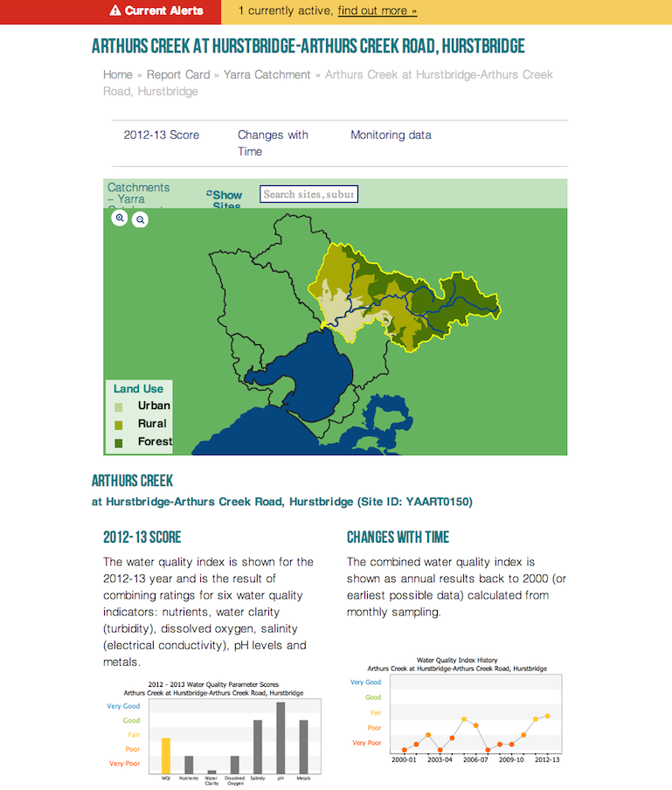
Task: Toggle Show Sites on the map
Action: (x=227, y=199)
